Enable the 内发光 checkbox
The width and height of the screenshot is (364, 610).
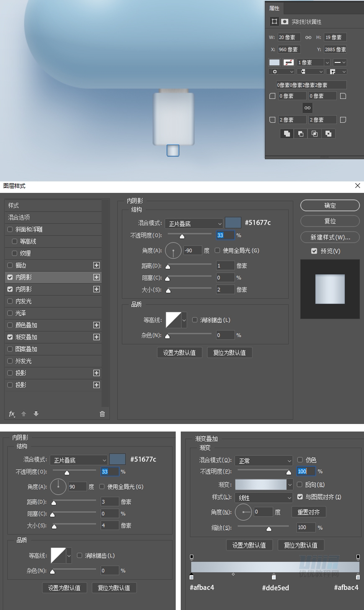coord(10,301)
